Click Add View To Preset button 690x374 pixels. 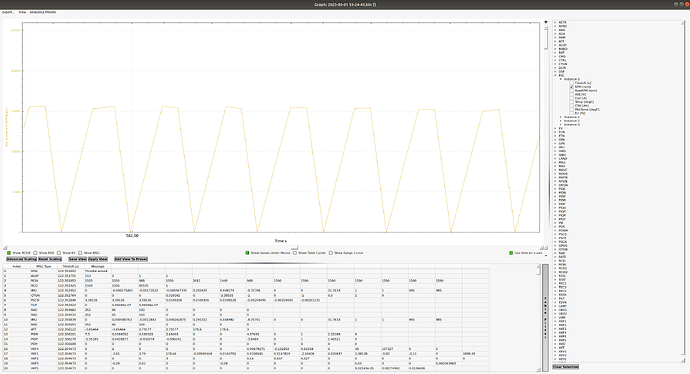coord(131,259)
